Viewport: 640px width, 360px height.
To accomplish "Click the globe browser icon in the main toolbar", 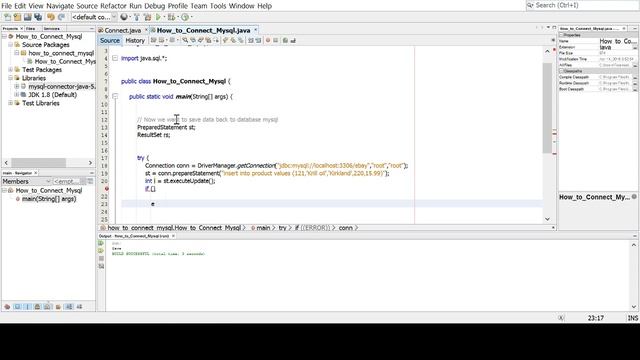I will pos(124,17).
